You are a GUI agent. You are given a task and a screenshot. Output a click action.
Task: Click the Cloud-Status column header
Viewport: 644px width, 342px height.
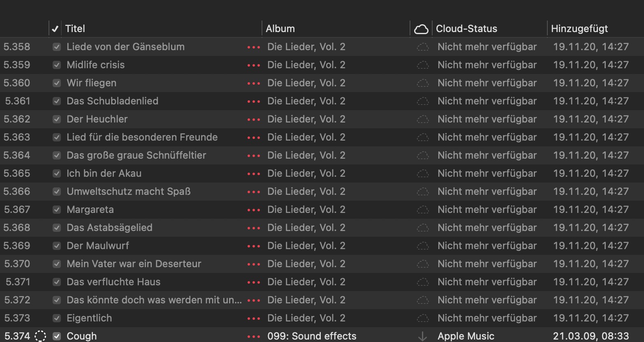tap(466, 29)
